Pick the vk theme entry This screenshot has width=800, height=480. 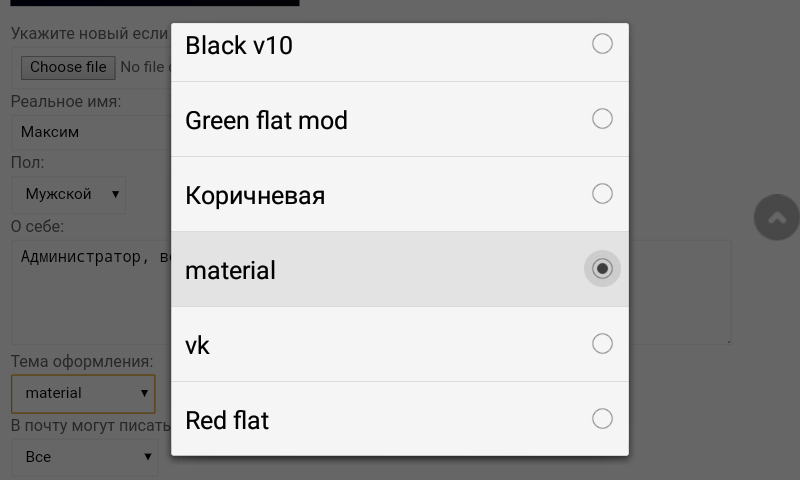(198, 346)
